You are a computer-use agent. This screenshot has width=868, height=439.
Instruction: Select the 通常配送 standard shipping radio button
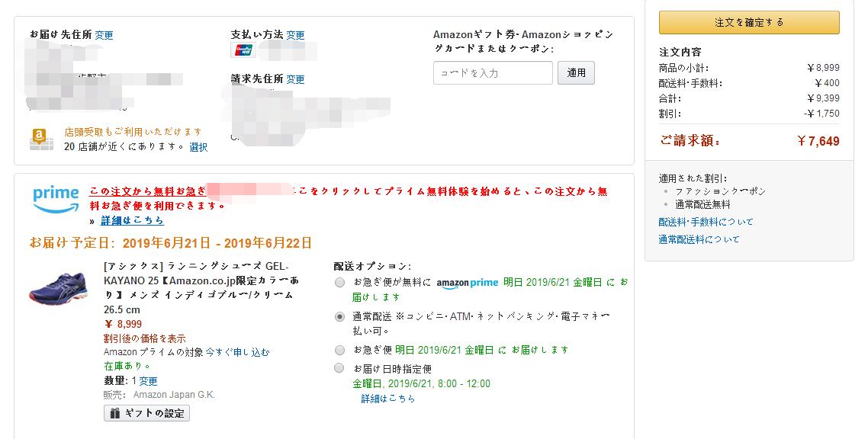(x=339, y=317)
